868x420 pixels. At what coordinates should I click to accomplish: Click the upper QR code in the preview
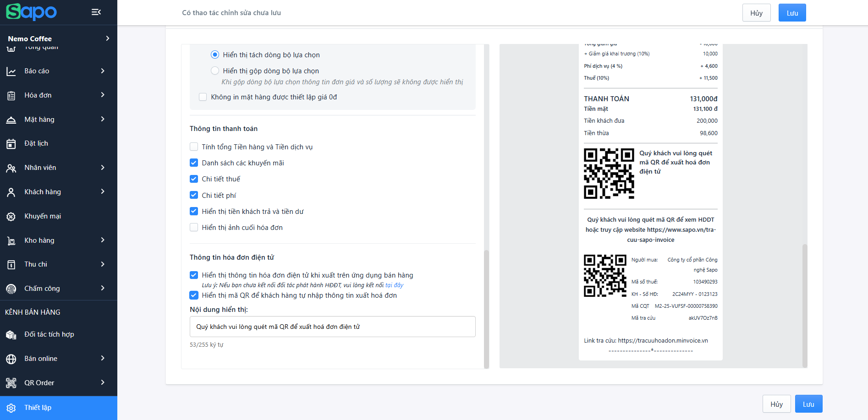tap(609, 174)
